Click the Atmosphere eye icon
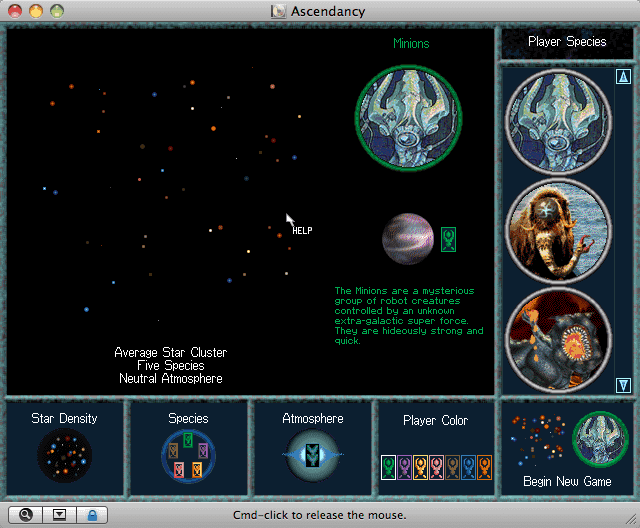640x528 pixels. [x=313, y=455]
